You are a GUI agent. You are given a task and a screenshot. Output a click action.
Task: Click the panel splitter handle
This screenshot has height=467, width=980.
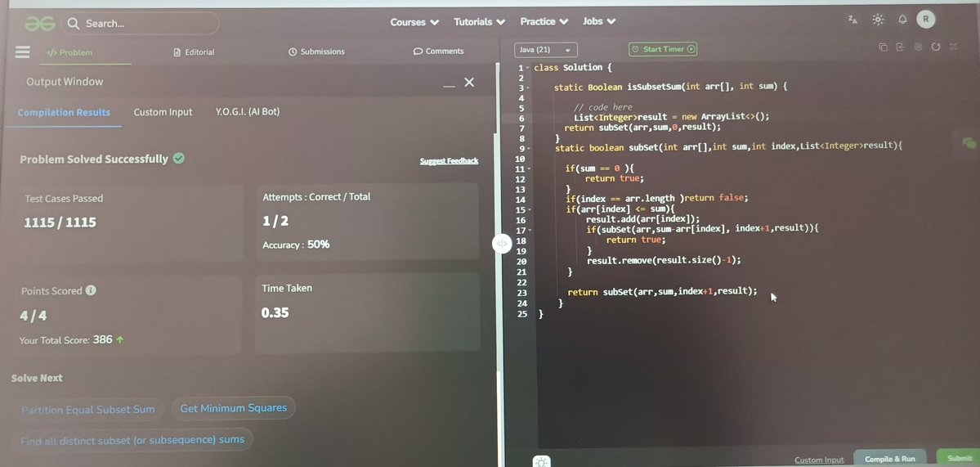pyautogui.click(x=502, y=244)
